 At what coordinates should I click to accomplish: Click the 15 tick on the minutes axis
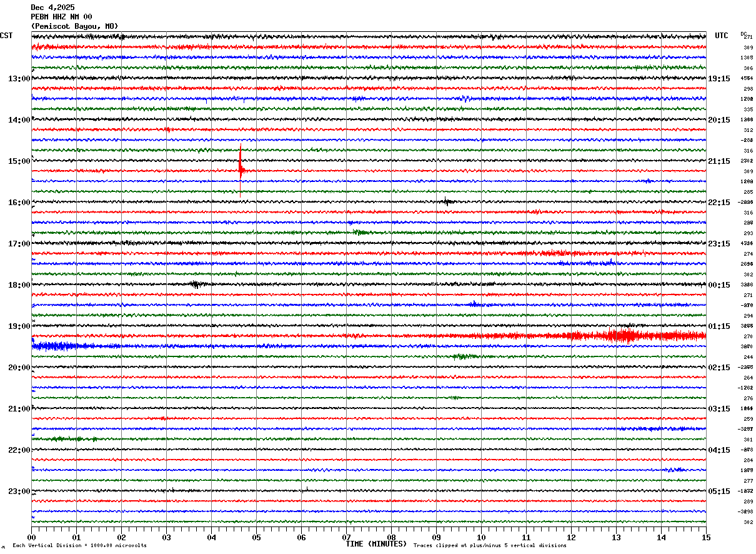click(706, 537)
